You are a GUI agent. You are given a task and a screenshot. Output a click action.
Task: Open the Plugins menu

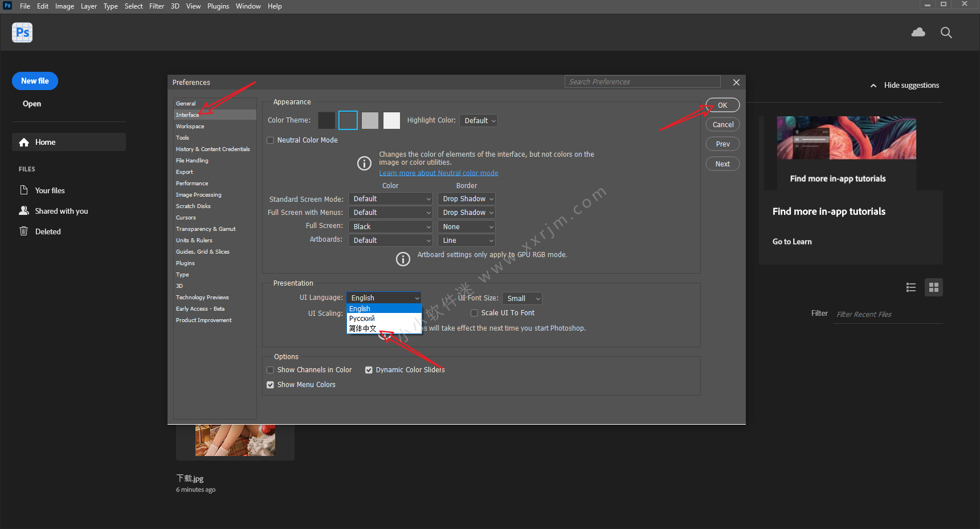coord(218,6)
